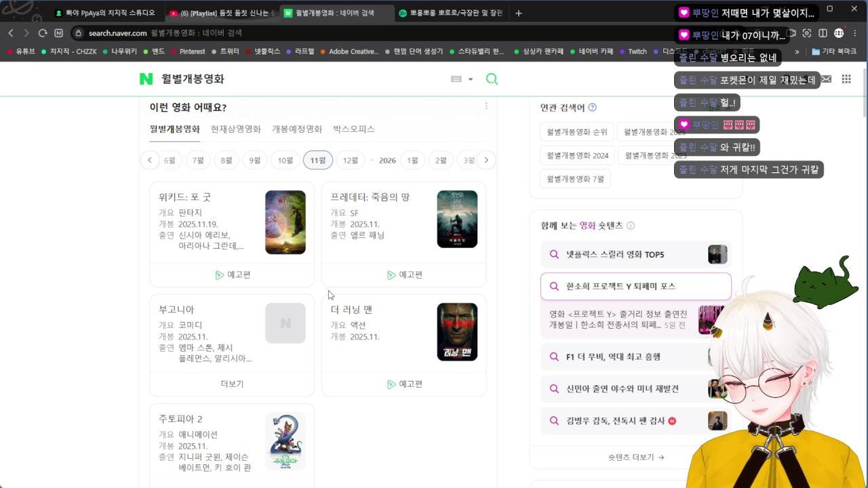This screenshot has width=868, height=488.
Task: Open 한소희 프로젝트 Y 퇴폐미 포스 shortents
Action: [635, 286]
